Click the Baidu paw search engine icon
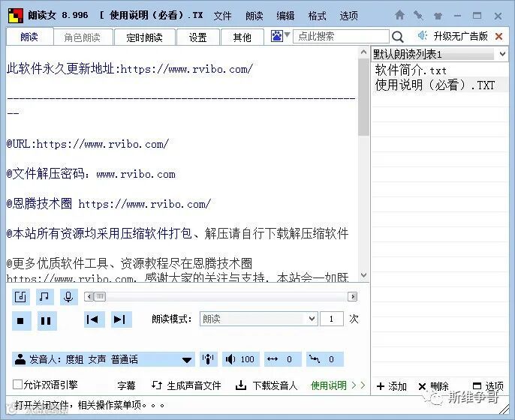Viewport: 515px width, 420px height. point(276,36)
